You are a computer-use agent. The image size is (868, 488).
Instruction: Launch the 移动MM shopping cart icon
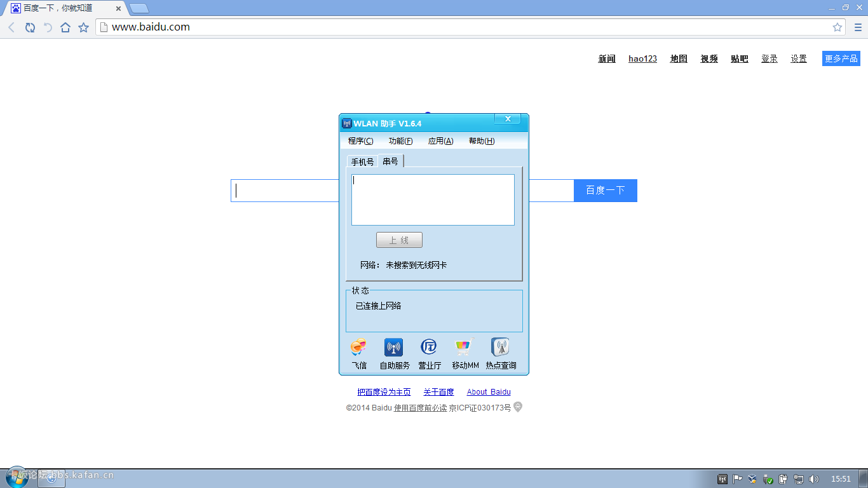(465, 348)
